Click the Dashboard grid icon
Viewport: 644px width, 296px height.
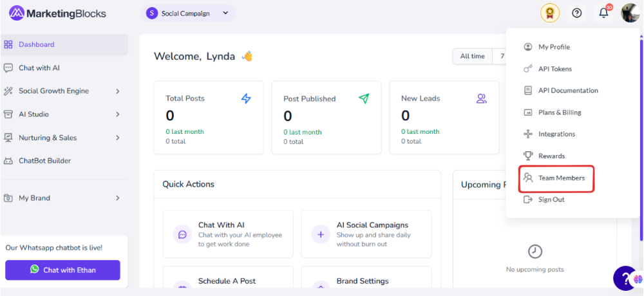click(8, 44)
